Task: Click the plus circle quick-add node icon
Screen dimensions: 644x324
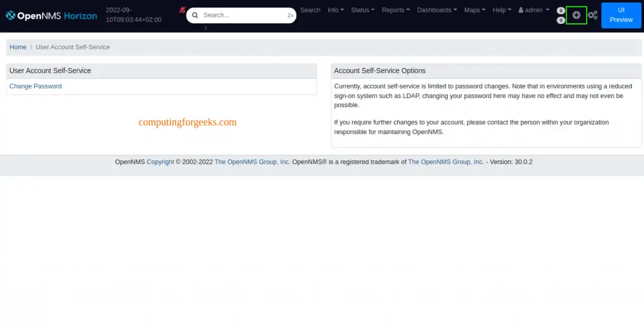Action: tap(576, 15)
